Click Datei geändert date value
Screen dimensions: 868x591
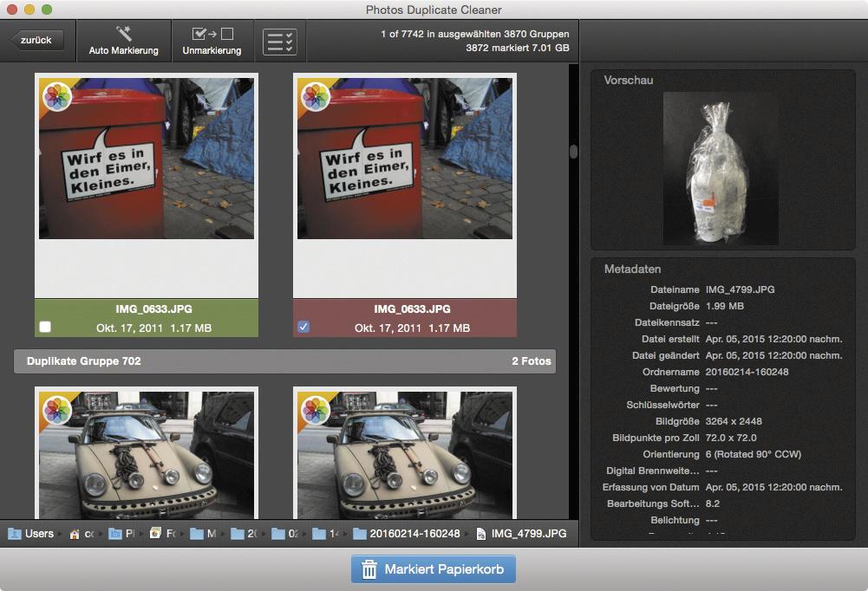(x=773, y=355)
